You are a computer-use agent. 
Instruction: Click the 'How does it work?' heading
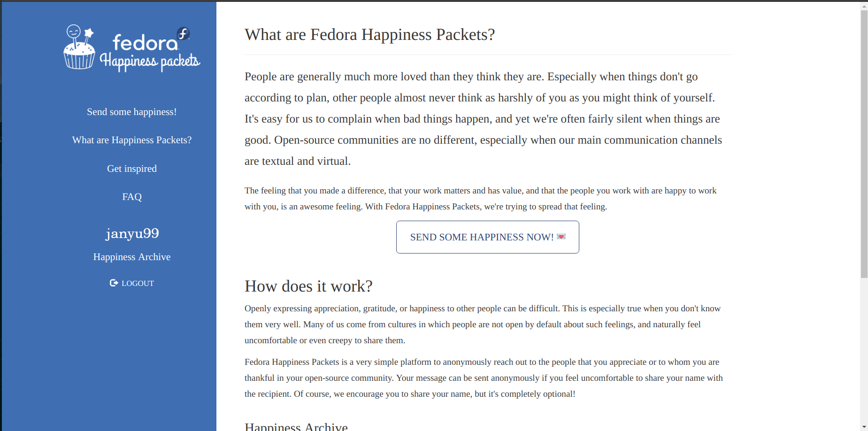point(308,286)
